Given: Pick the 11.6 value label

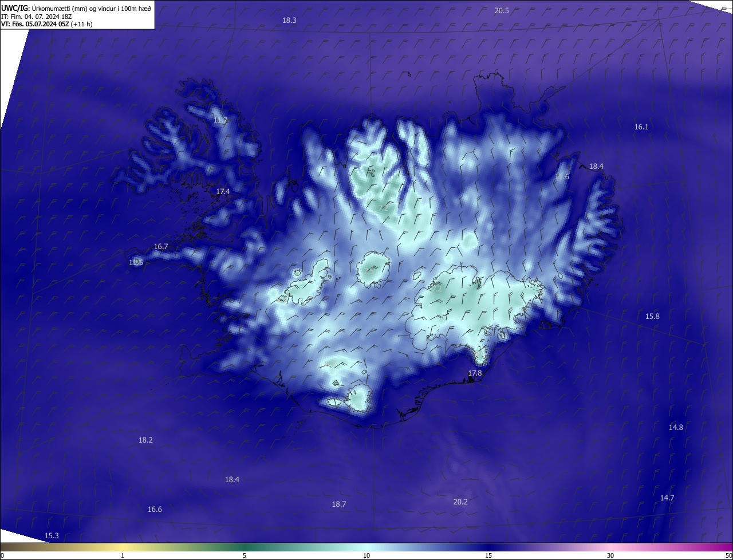Looking at the screenshot, I should tap(562, 177).
